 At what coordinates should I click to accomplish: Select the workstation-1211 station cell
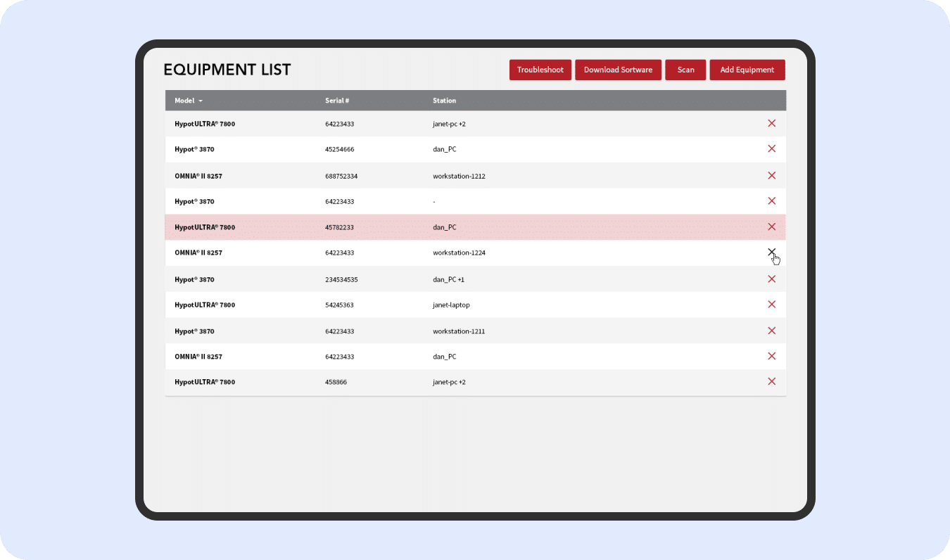tap(459, 331)
